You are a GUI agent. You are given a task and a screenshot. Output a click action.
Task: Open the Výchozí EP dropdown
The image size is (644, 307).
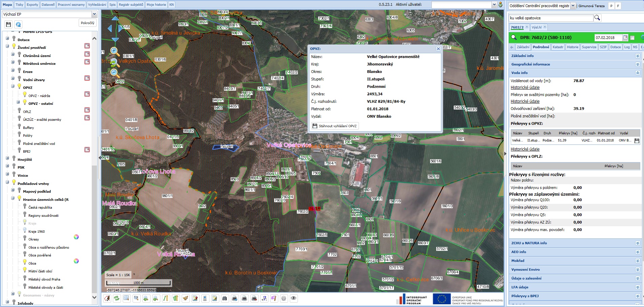(x=94, y=14)
